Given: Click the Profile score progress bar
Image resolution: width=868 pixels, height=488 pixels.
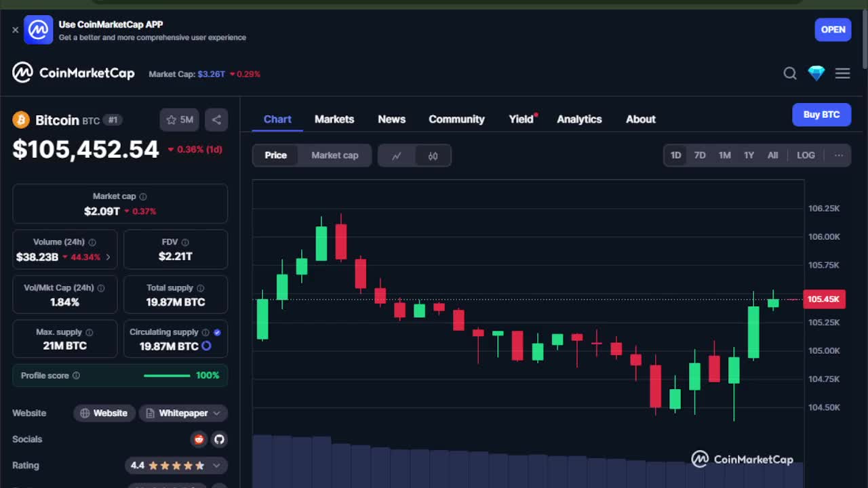Looking at the screenshot, I should pos(167,375).
